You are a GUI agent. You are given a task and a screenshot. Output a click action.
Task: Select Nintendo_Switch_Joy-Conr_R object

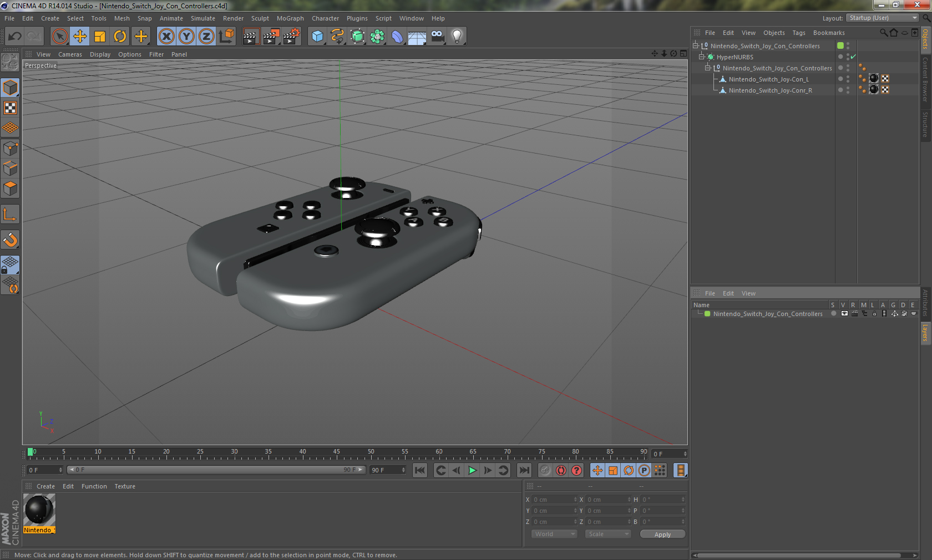(770, 90)
